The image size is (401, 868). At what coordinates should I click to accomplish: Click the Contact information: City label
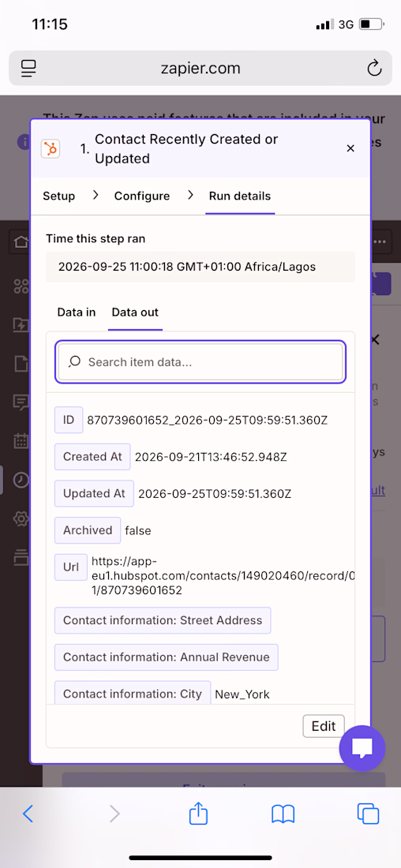(x=133, y=694)
